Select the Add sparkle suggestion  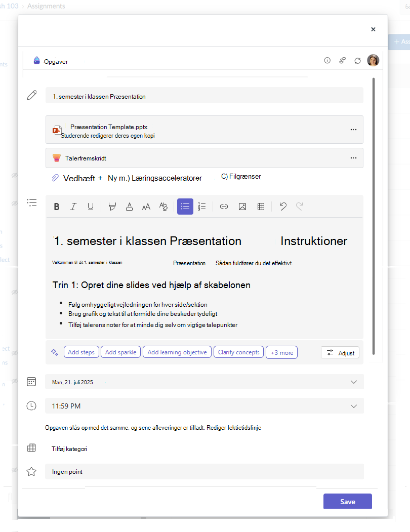121,352
